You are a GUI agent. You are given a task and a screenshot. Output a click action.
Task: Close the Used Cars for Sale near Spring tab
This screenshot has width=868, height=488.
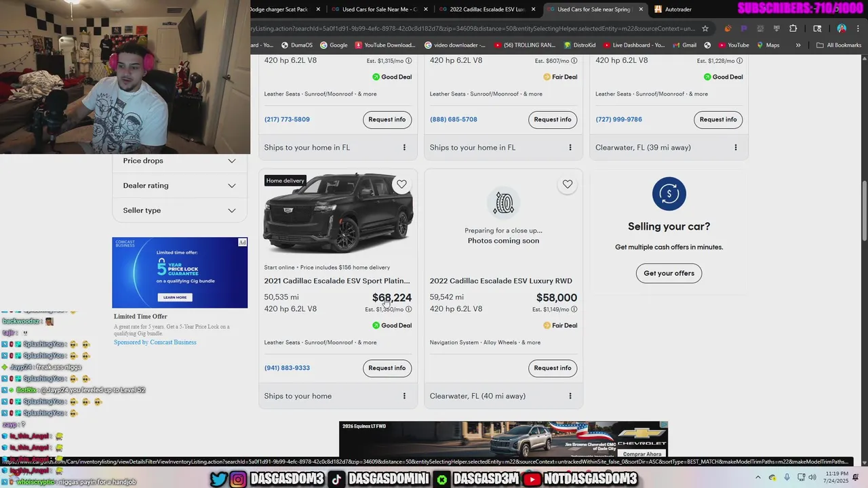point(641,9)
